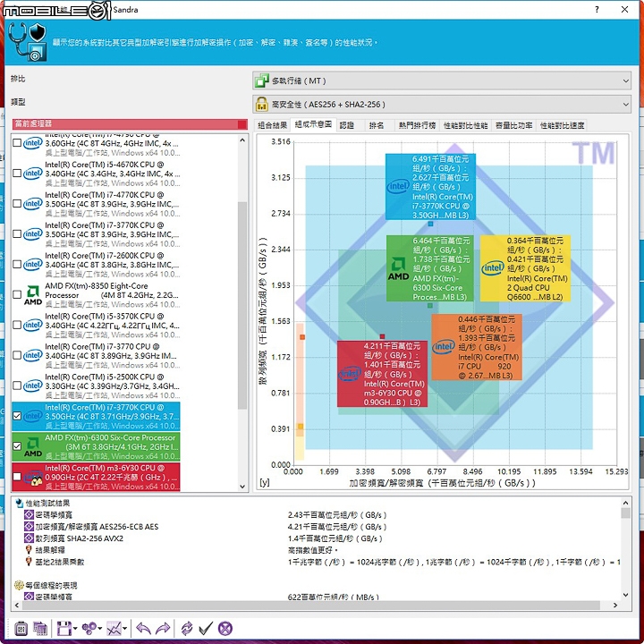The width and height of the screenshot is (644, 644).
Task: Click the help question mark in title bar
Action: pos(597,10)
